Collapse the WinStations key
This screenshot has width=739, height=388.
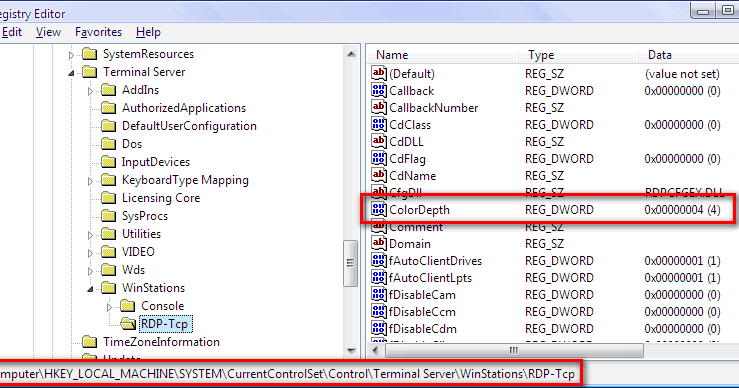[x=90, y=289]
